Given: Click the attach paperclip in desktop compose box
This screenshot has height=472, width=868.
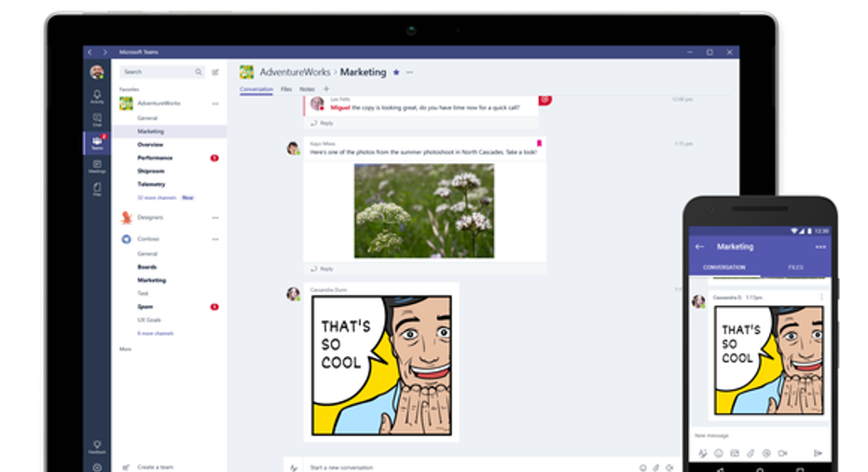Looking at the screenshot, I should point(656,468).
